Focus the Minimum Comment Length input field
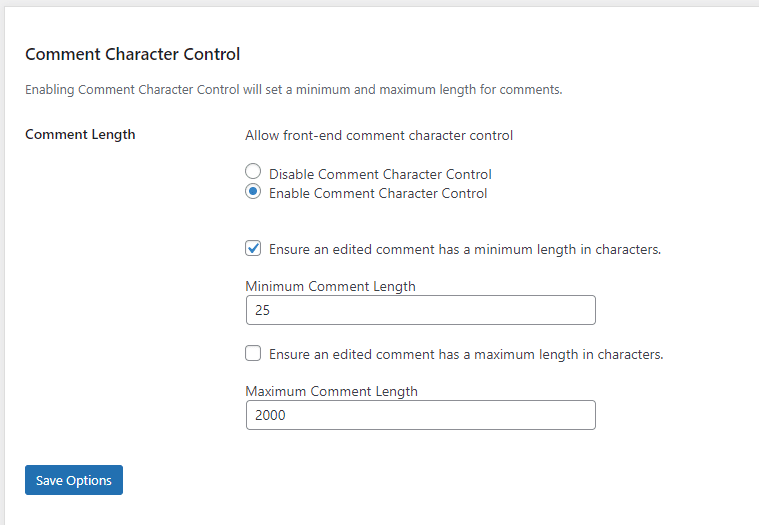 point(421,310)
